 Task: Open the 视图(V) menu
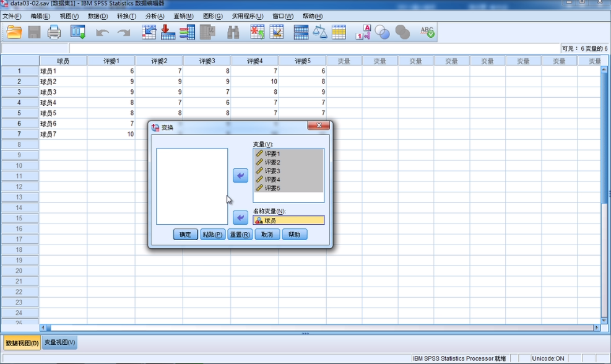(x=69, y=16)
